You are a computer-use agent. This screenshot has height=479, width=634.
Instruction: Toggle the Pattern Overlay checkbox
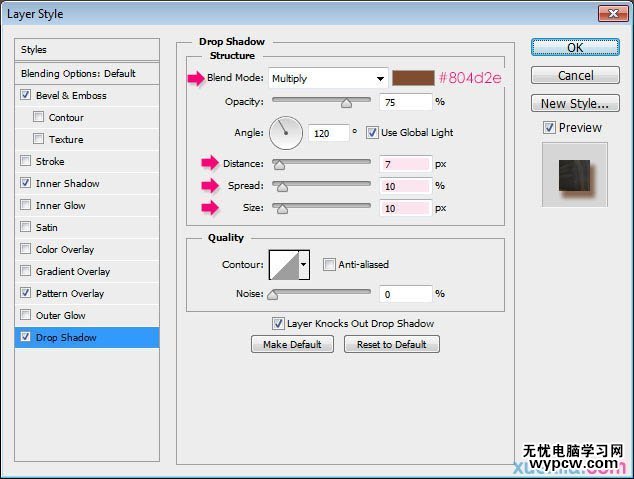coord(25,293)
